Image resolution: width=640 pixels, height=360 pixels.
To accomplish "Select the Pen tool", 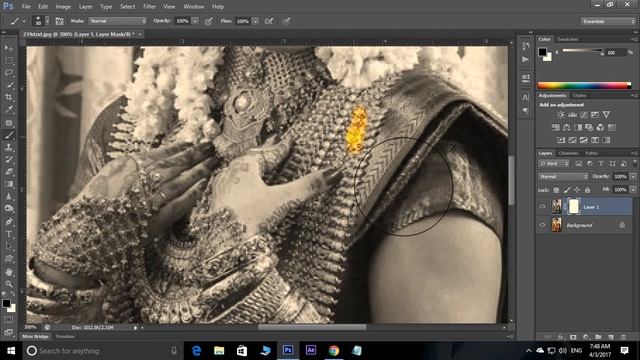I will click(x=9, y=222).
